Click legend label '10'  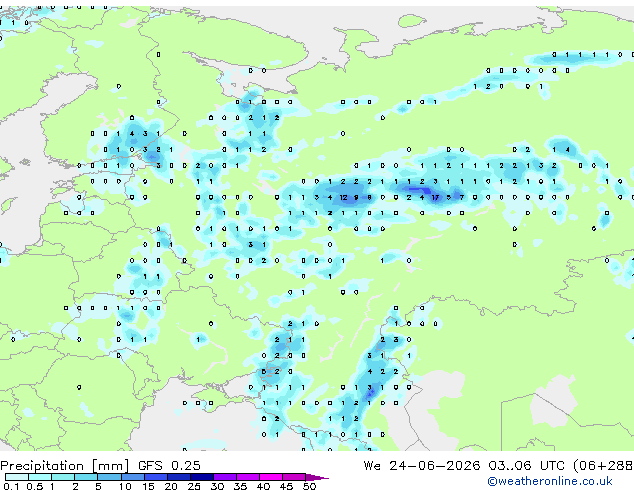click(x=125, y=486)
